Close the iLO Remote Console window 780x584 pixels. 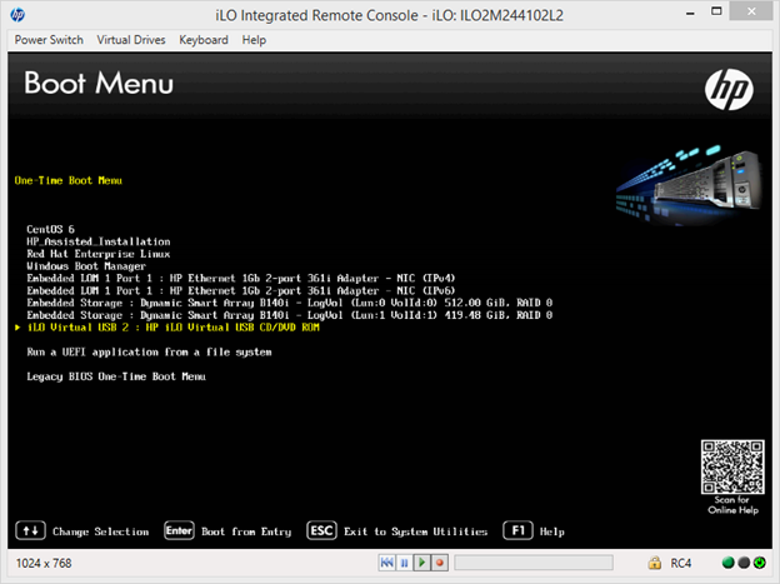751,11
